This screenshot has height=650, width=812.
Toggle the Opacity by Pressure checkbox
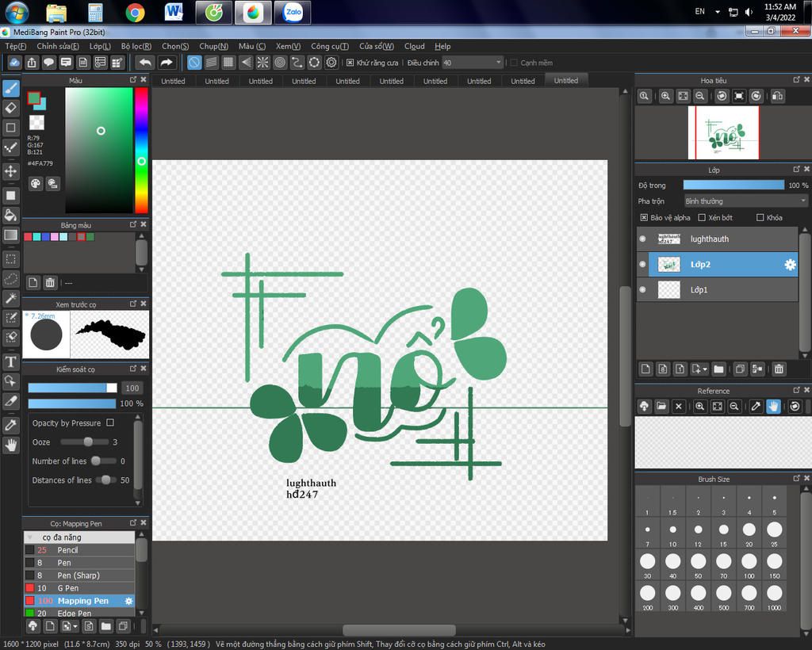[x=109, y=422]
